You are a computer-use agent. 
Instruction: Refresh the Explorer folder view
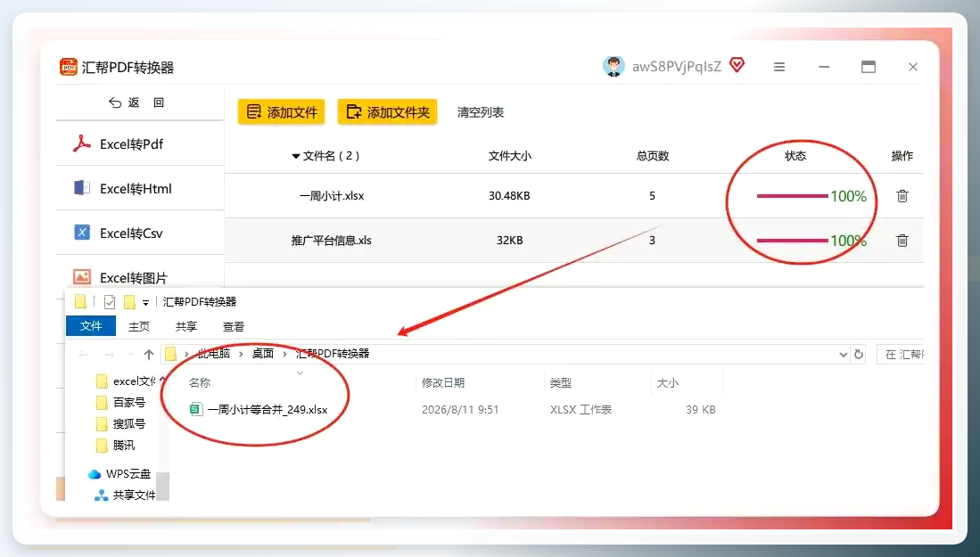click(x=859, y=354)
